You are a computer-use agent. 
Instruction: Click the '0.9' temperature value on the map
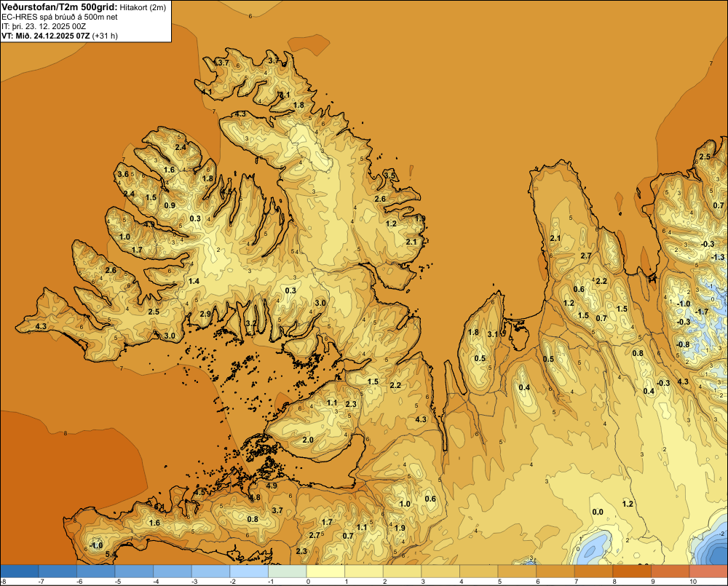(x=170, y=205)
